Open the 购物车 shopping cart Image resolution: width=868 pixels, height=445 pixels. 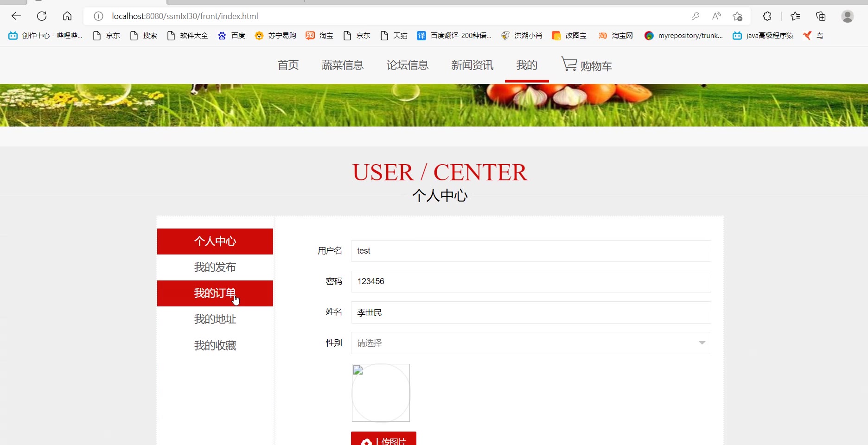coord(587,65)
